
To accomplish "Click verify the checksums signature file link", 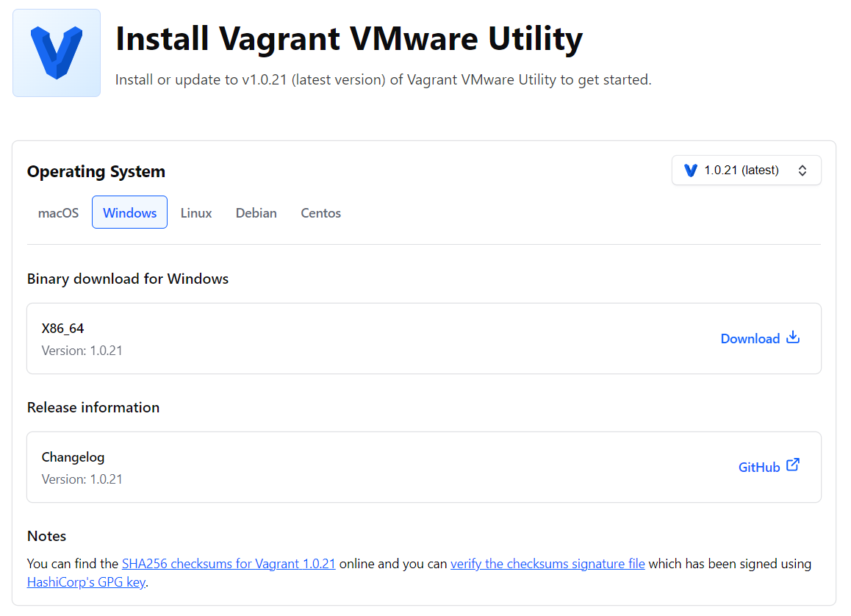I will click(547, 564).
